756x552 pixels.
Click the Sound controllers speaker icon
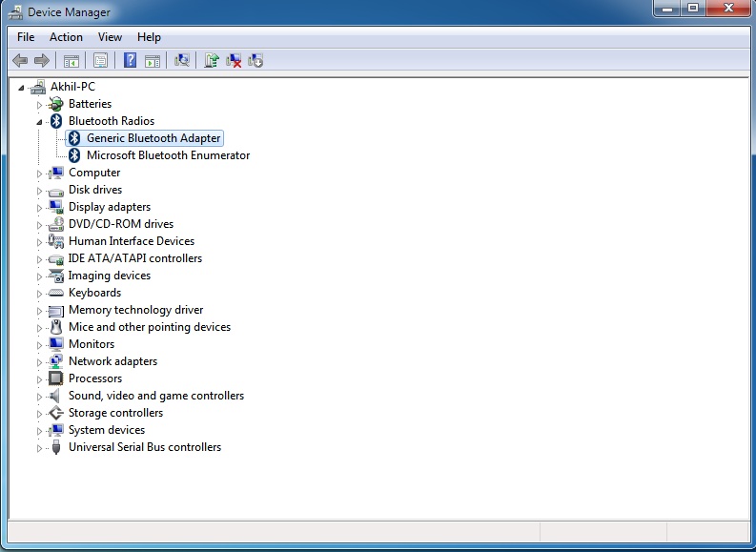pyautogui.click(x=55, y=396)
